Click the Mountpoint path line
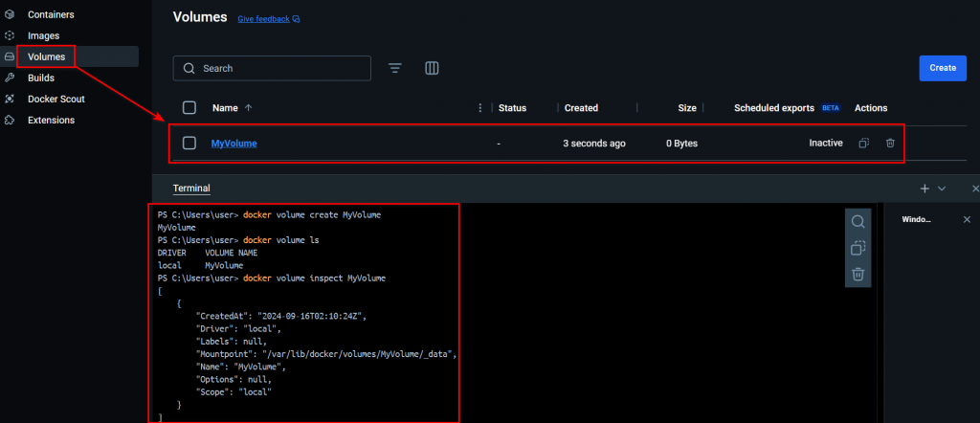The width and height of the screenshot is (980, 423). tap(327, 354)
